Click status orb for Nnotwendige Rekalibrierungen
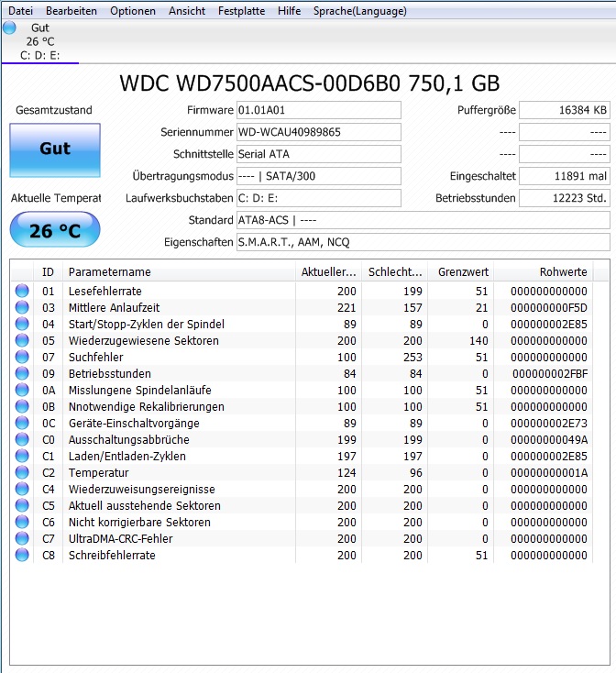This screenshot has width=616, height=673. point(22,406)
